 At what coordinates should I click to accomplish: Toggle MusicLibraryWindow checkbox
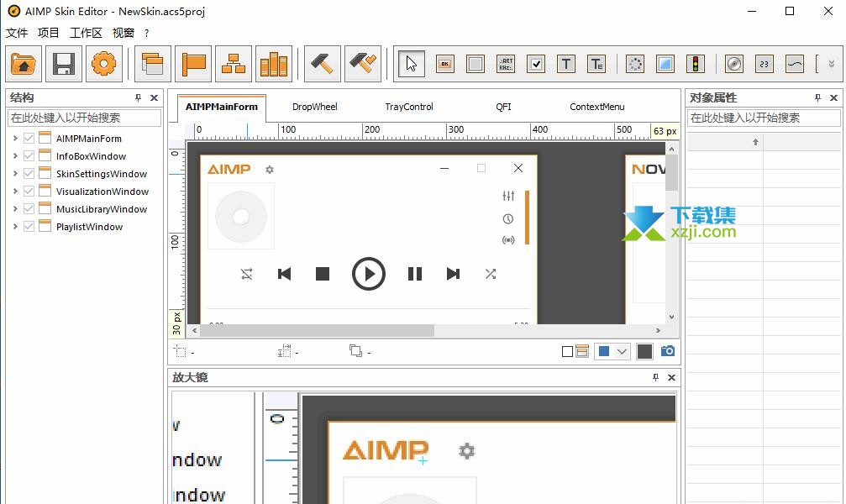pos(29,209)
